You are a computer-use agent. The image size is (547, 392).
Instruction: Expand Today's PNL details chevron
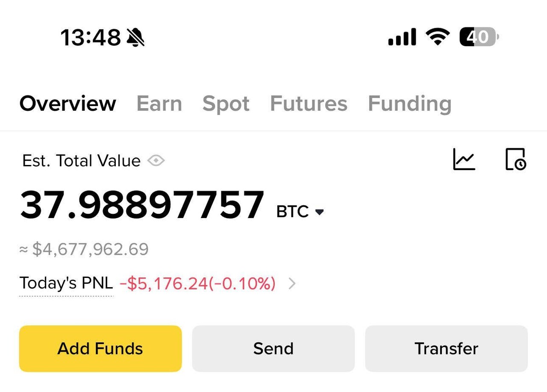pos(292,283)
